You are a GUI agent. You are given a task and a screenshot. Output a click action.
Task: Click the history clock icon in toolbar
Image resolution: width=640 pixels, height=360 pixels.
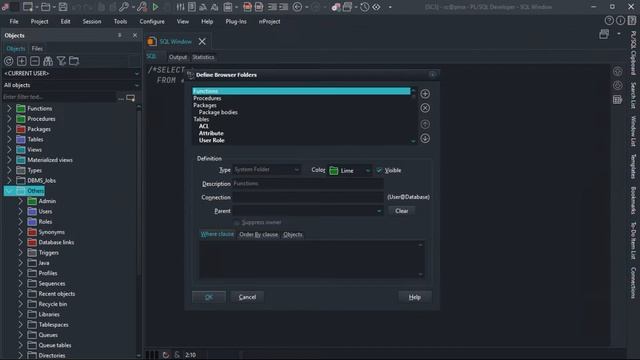coord(364,7)
